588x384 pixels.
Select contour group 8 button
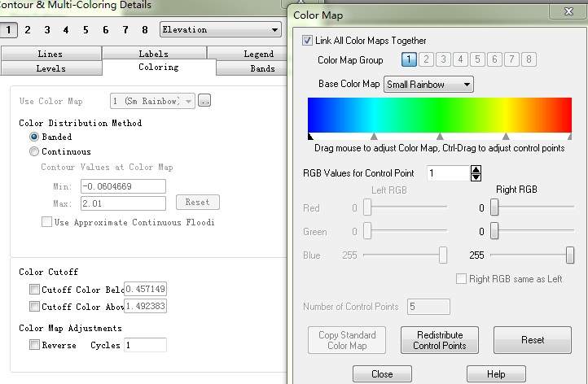click(x=145, y=30)
